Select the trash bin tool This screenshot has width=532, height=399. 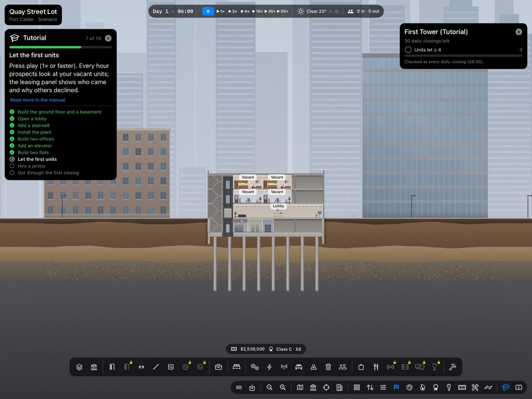pyautogui.click(x=328, y=367)
